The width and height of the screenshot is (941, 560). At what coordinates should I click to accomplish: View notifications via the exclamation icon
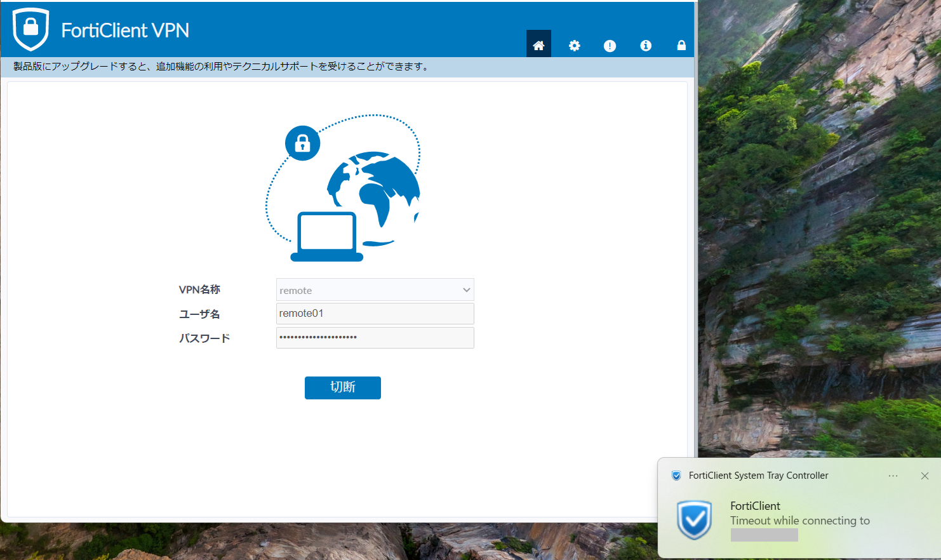610,45
